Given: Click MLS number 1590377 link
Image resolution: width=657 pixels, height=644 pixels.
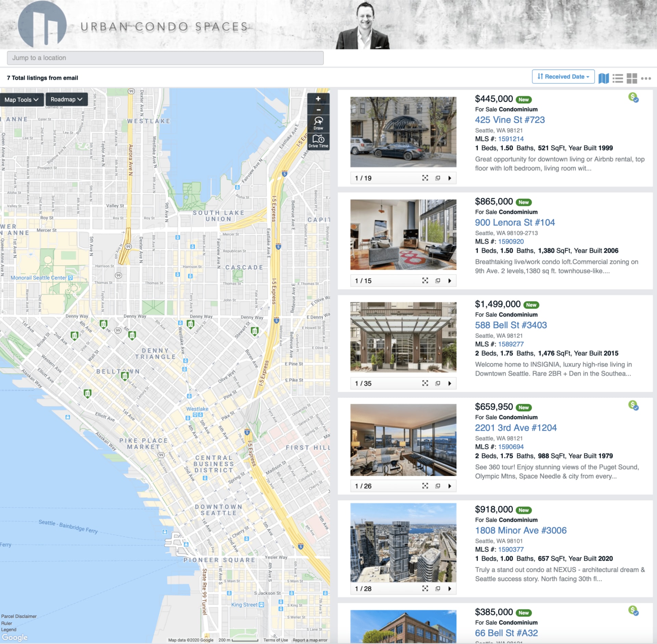Looking at the screenshot, I should click(x=511, y=549).
